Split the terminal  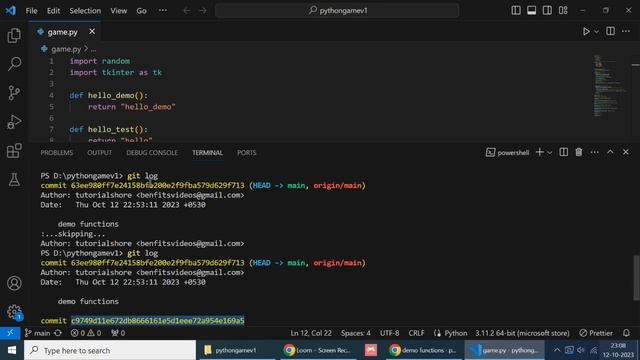coord(563,152)
